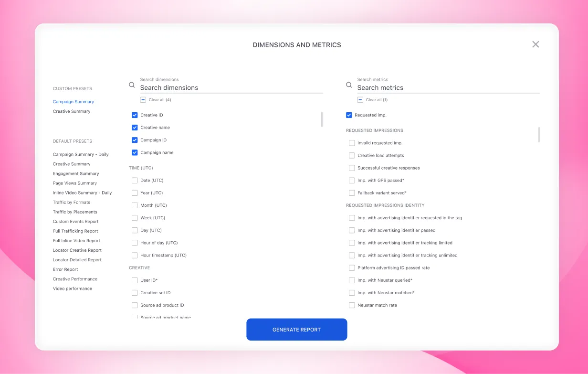
Task: Tick the Hour of day (UTC) checkbox
Action: point(135,243)
